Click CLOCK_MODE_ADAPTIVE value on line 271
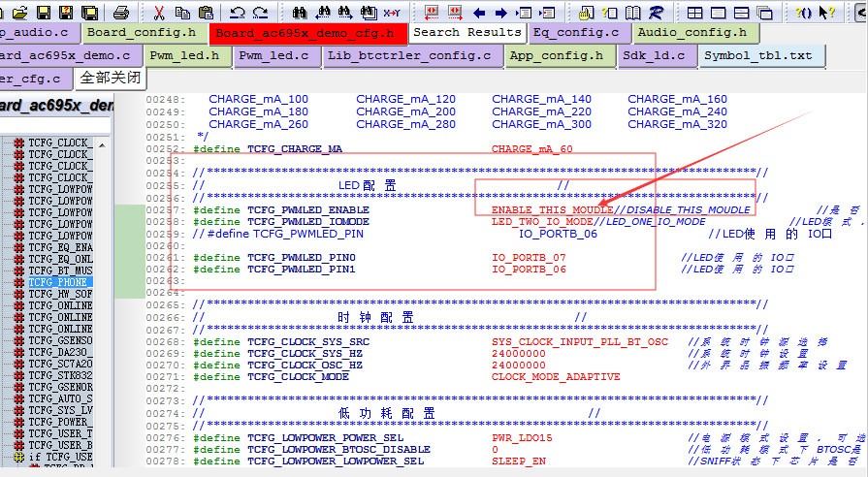Viewport: 868px width, 477px height. point(556,377)
